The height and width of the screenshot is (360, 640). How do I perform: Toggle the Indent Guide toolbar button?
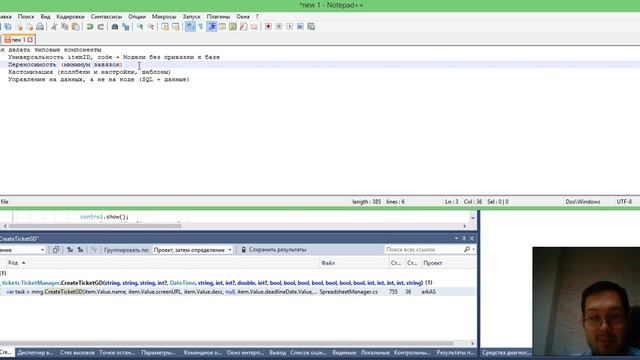tap(211, 27)
